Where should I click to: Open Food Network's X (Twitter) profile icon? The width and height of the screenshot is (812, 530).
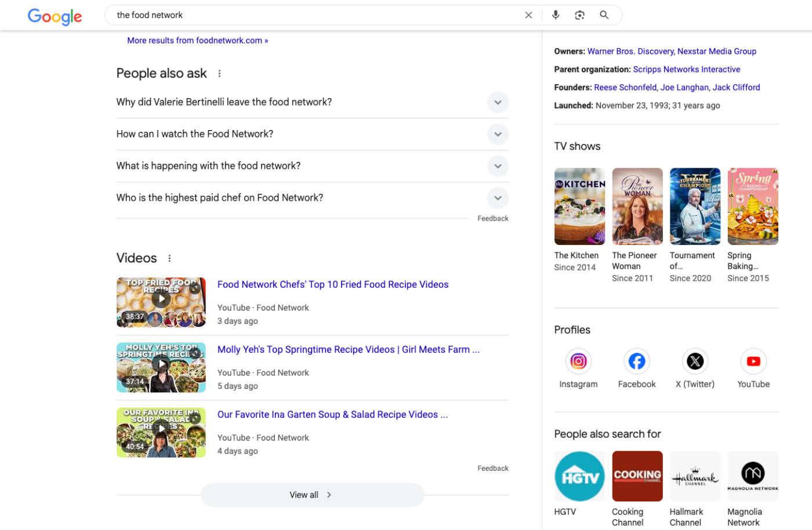tap(694, 361)
